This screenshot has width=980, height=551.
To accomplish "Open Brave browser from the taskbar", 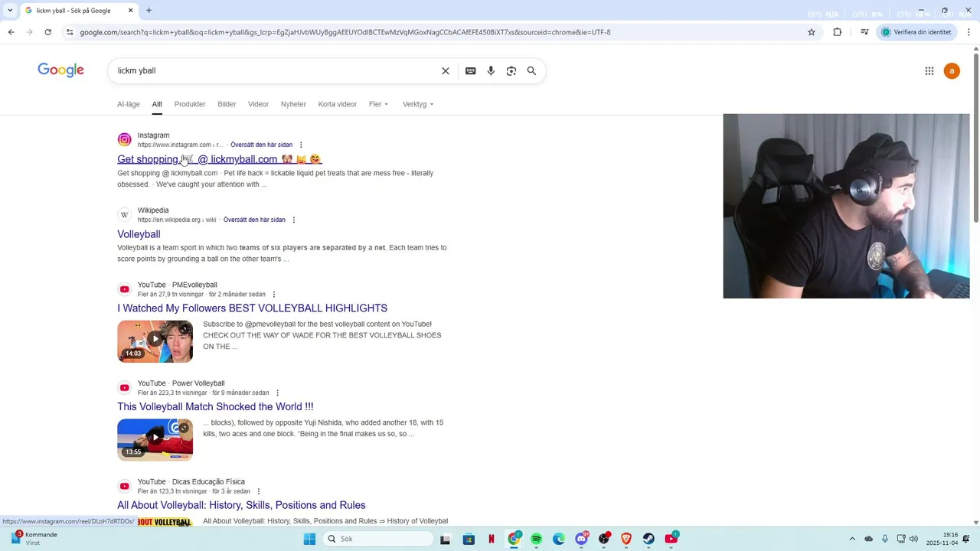I will [x=626, y=539].
